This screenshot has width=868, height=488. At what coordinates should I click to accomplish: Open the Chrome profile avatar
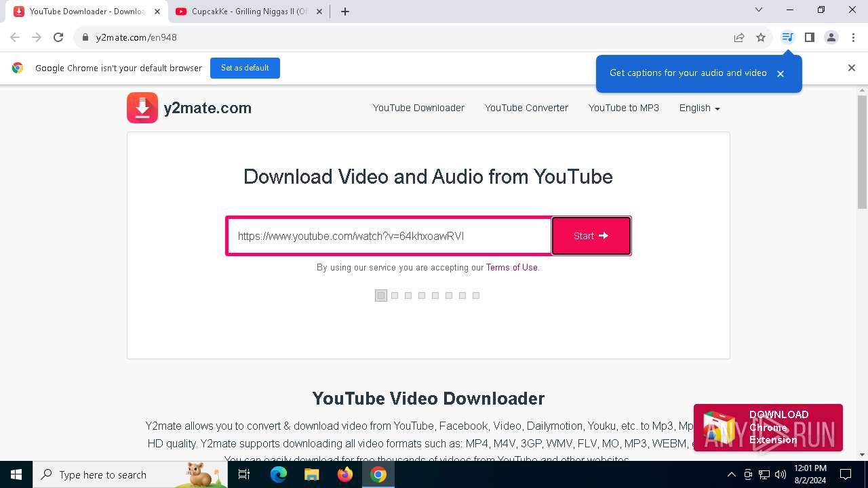tap(831, 37)
